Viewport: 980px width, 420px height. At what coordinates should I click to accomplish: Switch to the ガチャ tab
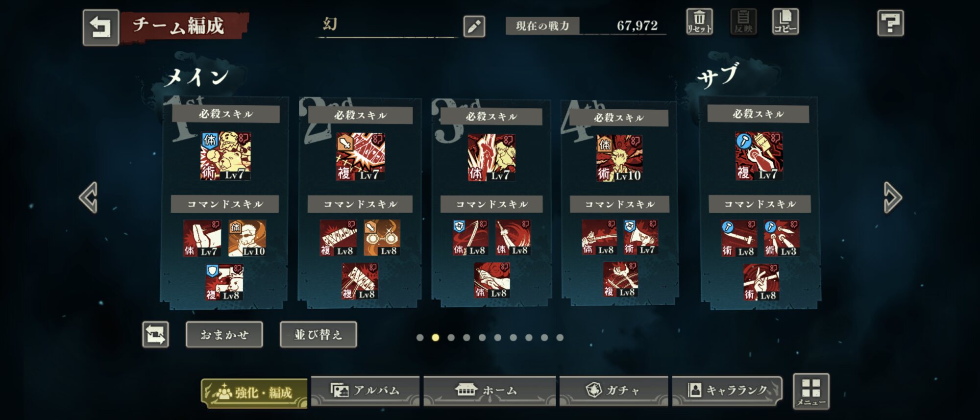pyautogui.click(x=614, y=391)
